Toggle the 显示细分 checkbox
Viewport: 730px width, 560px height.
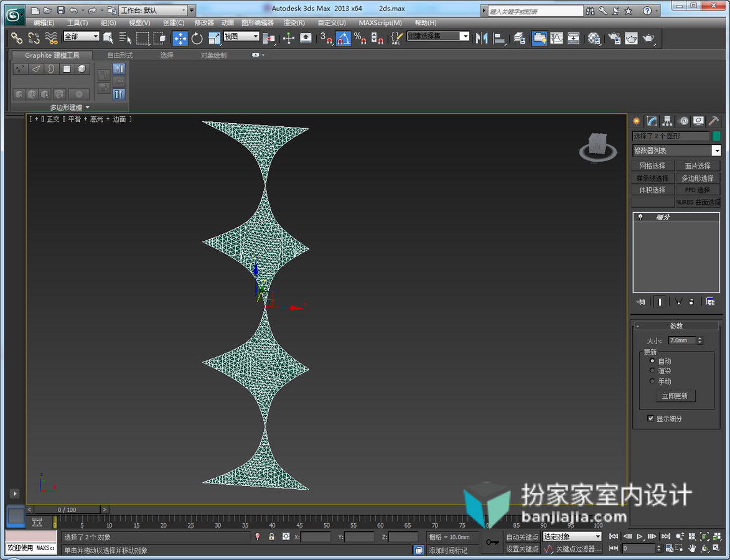click(x=650, y=418)
